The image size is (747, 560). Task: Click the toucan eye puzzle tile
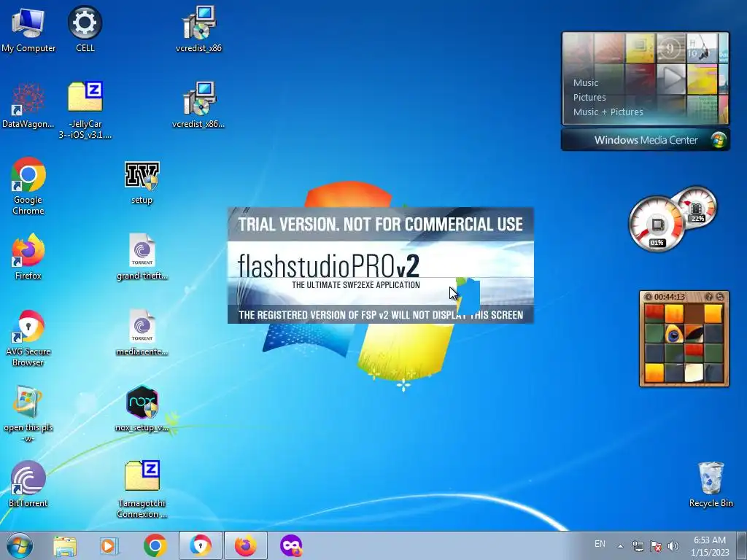[x=674, y=334]
